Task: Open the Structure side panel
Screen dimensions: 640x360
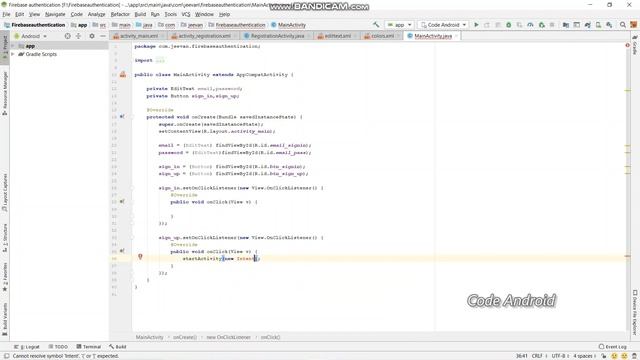Action: pos(5,238)
